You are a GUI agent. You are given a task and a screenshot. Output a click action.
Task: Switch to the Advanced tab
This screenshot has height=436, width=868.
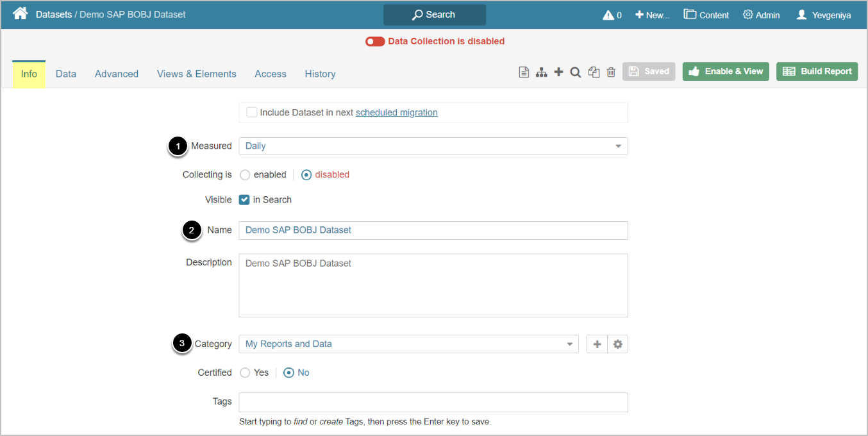point(117,74)
